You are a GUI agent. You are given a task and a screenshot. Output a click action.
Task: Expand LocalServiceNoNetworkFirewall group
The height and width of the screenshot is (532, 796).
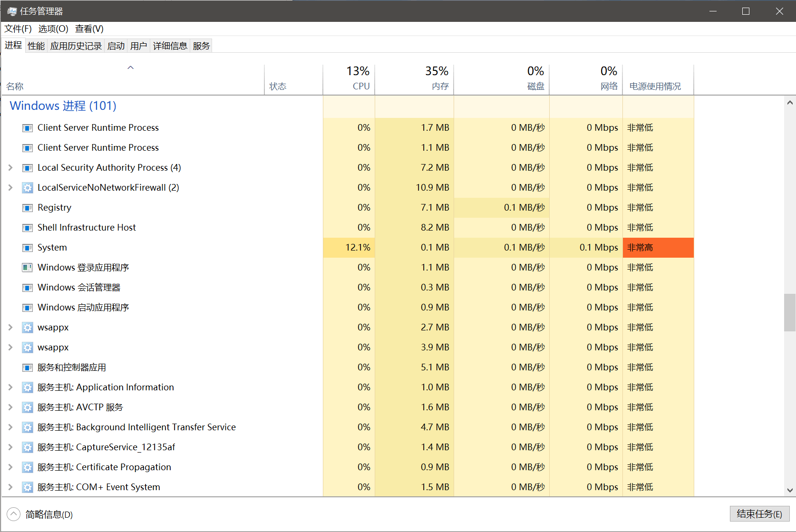click(x=10, y=188)
